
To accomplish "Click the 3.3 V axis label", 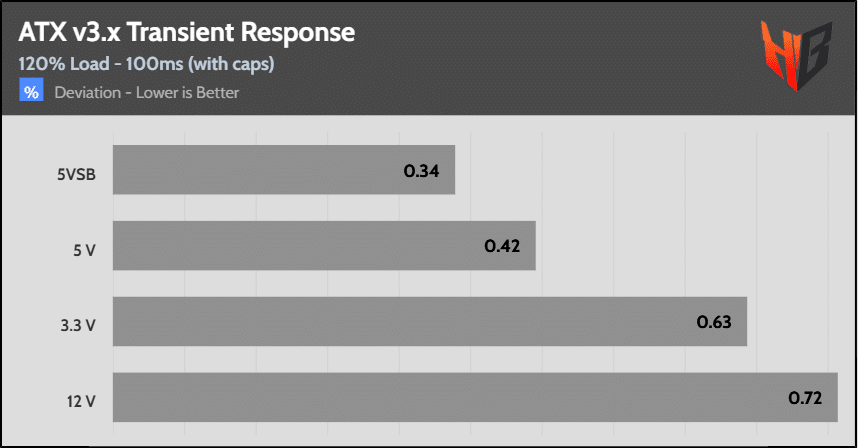I will [78, 326].
